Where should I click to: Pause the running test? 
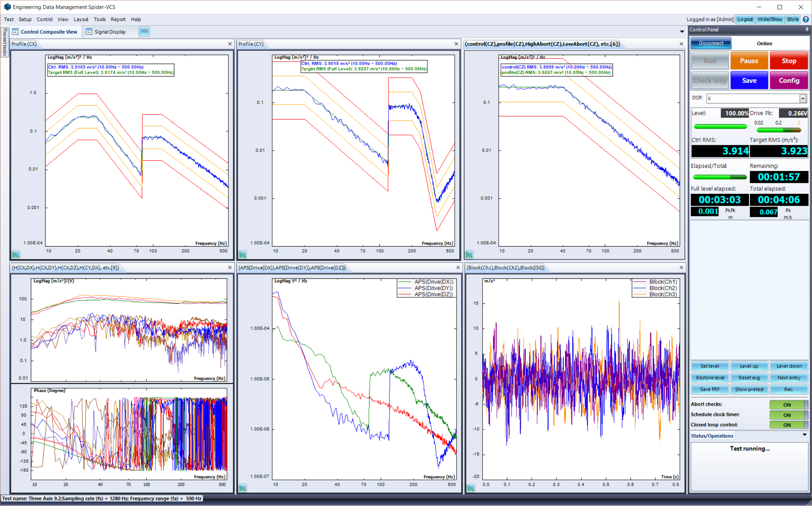point(749,60)
